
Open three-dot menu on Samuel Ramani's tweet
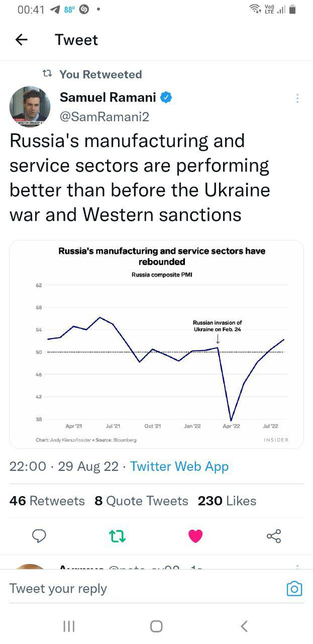point(297,99)
